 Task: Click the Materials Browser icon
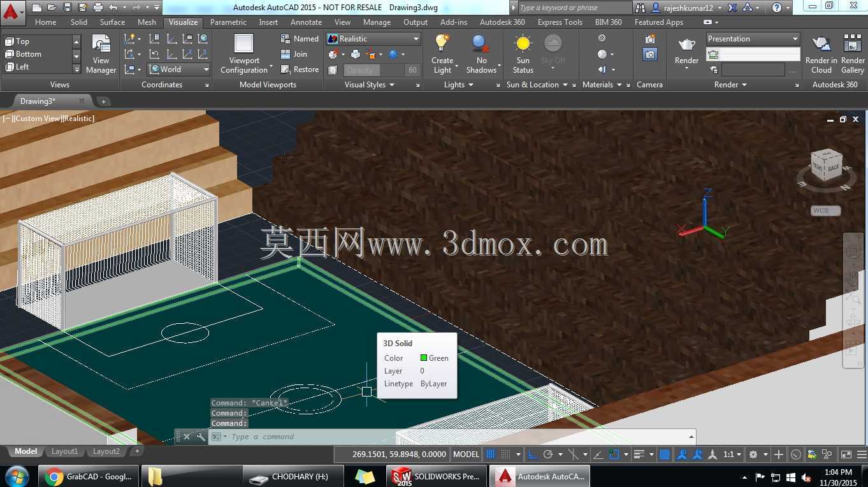coord(602,38)
